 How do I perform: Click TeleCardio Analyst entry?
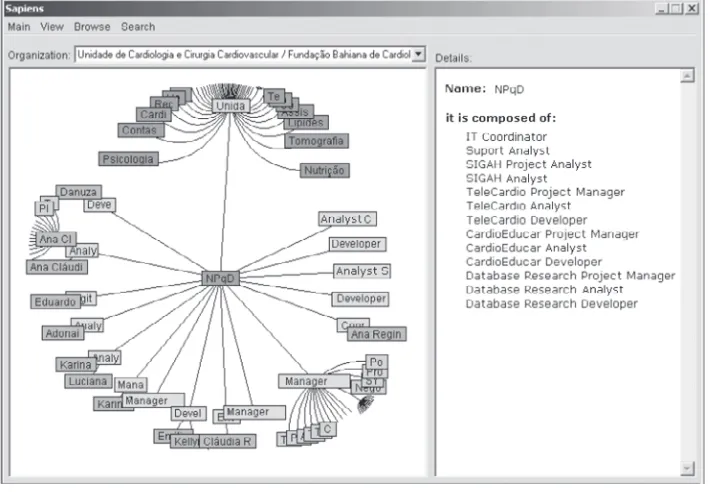coord(518,206)
